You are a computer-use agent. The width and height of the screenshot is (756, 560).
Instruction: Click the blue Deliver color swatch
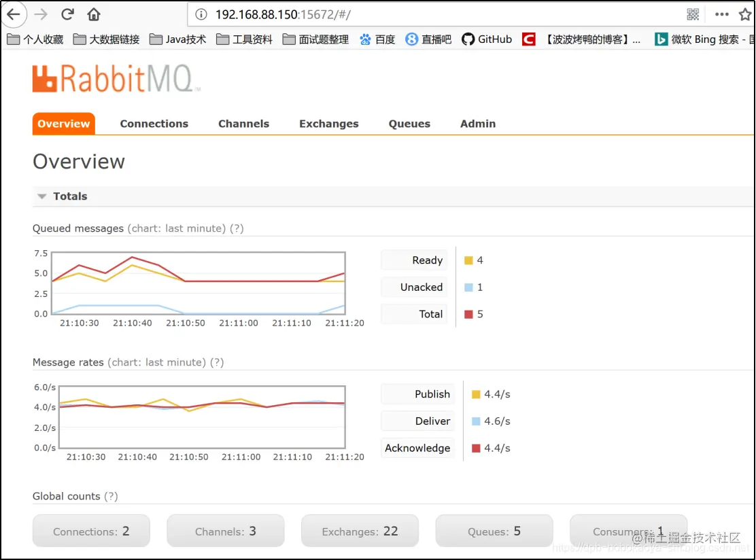tap(476, 421)
